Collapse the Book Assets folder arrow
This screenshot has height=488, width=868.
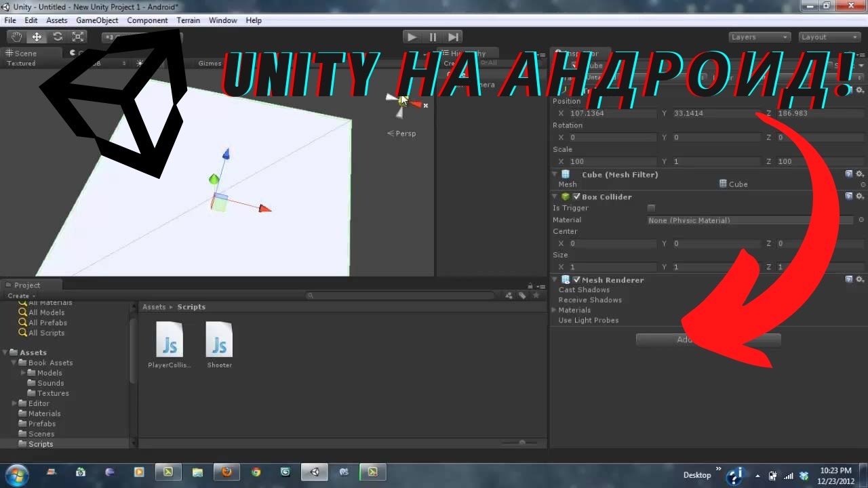tap(14, 363)
